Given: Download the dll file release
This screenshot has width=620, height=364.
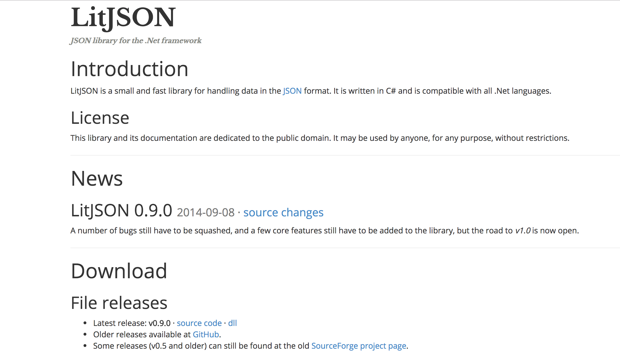Looking at the screenshot, I should tap(232, 323).
